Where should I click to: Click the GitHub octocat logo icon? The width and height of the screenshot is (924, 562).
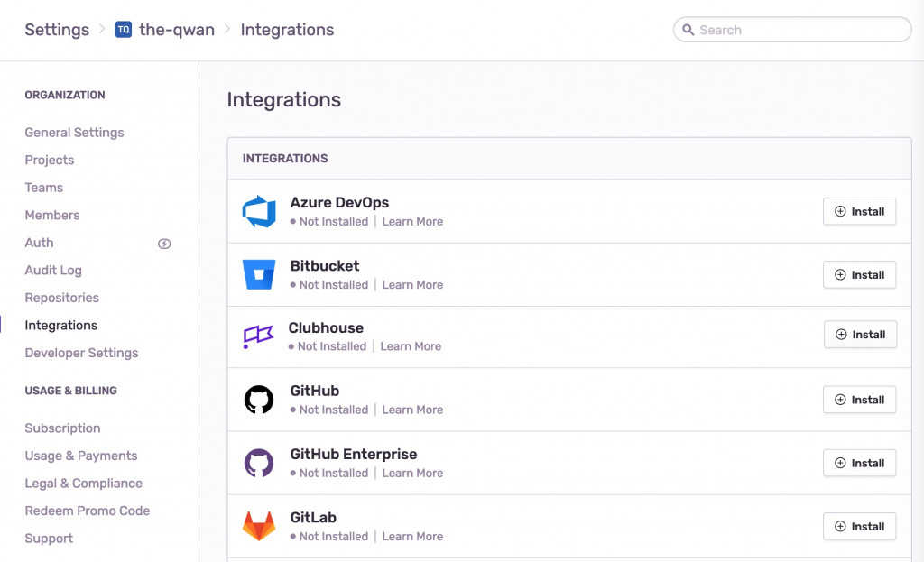pyautogui.click(x=259, y=400)
